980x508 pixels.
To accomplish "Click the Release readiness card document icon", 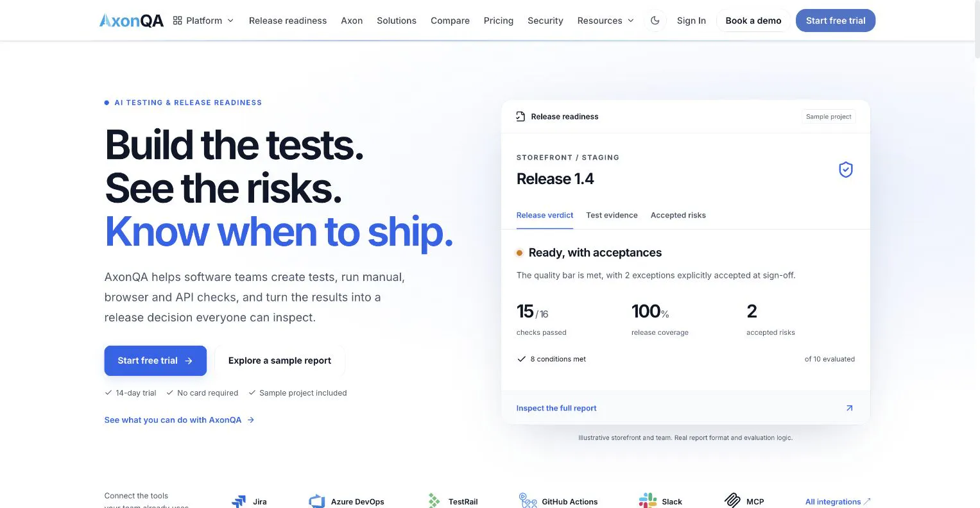I will point(520,117).
